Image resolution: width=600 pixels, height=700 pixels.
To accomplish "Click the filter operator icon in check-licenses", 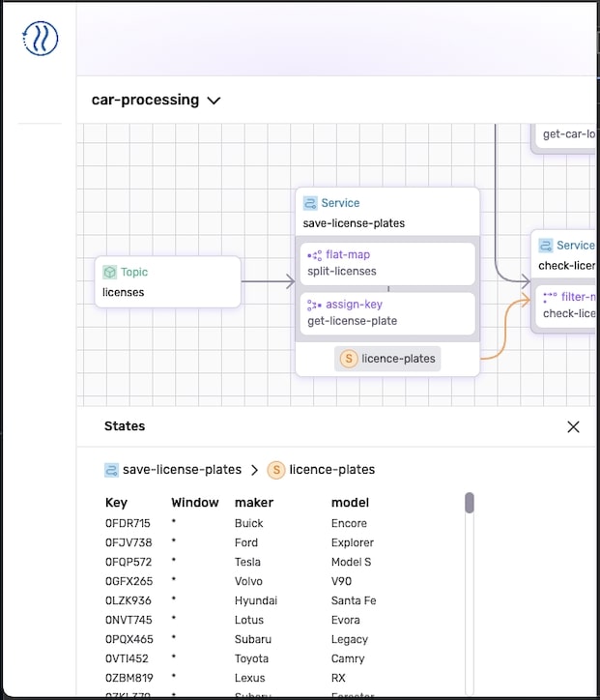I will pos(550,296).
